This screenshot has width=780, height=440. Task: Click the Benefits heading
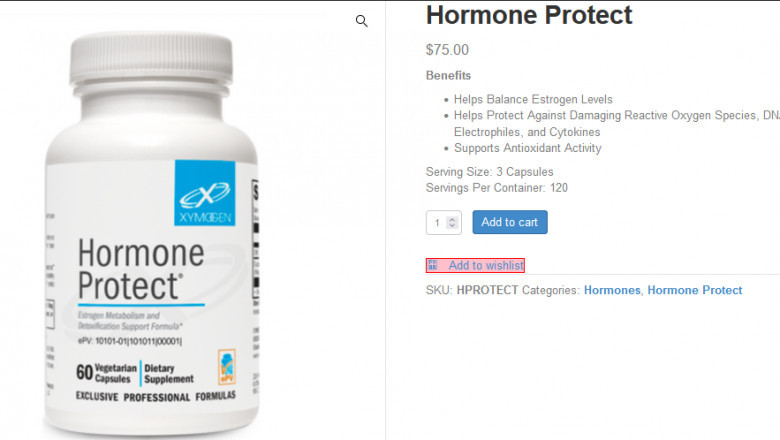coord(448,76)
